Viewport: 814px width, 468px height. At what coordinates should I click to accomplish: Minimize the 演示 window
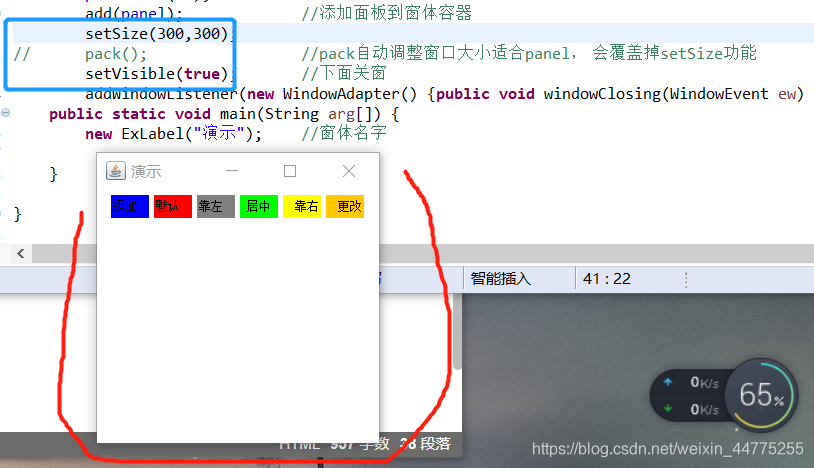232,171
